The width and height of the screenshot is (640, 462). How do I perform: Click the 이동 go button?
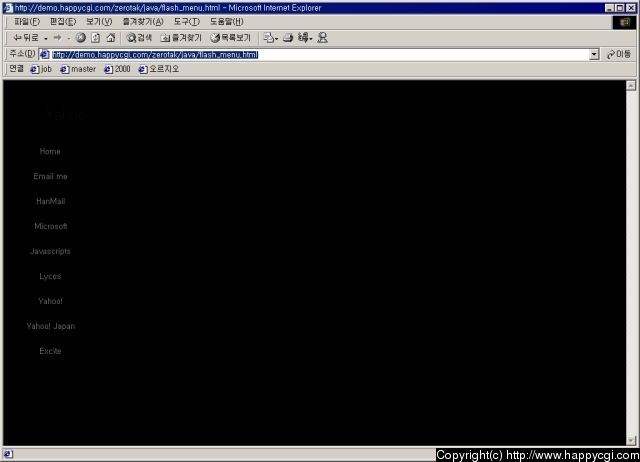pos(619,54)
